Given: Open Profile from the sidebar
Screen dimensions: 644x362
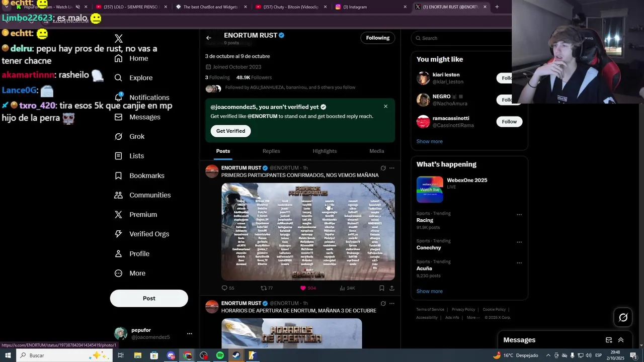Looking at the screenshot, I should pyautogui.click(x=132, y=253).
